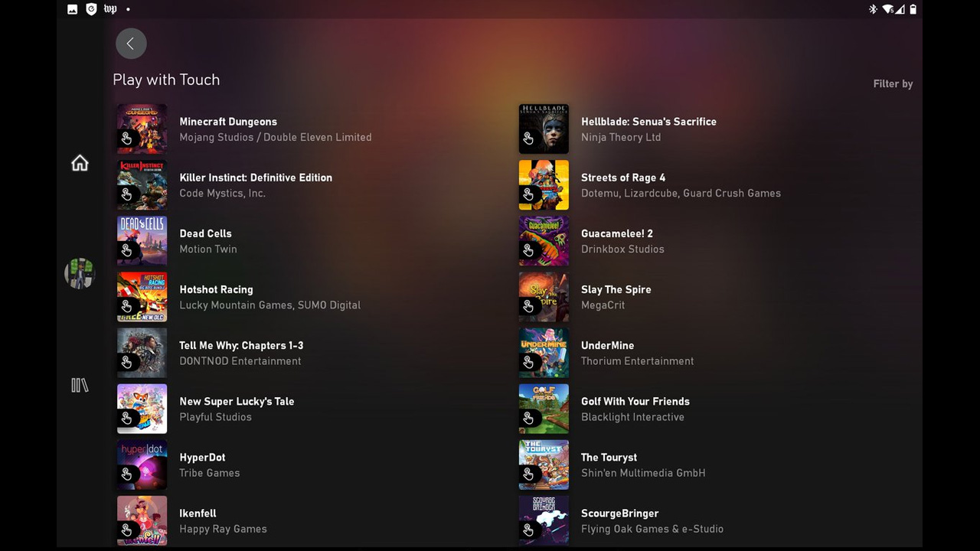Tap Golf With Your Friends cover art

[544, 409]
